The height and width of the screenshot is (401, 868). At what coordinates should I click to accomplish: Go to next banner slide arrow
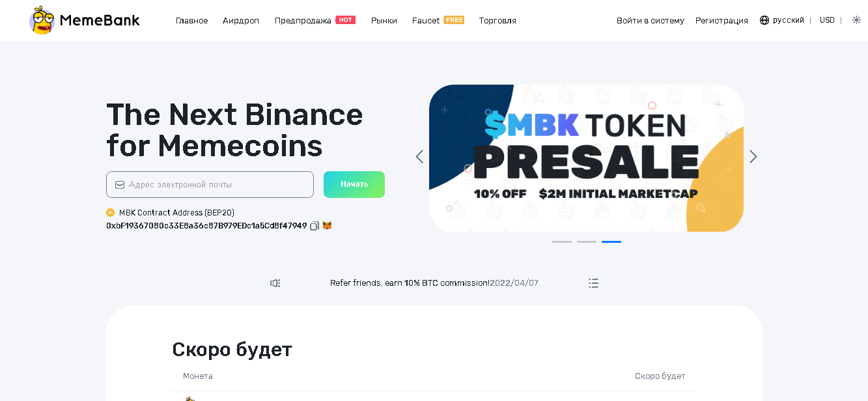pos(753,157)
